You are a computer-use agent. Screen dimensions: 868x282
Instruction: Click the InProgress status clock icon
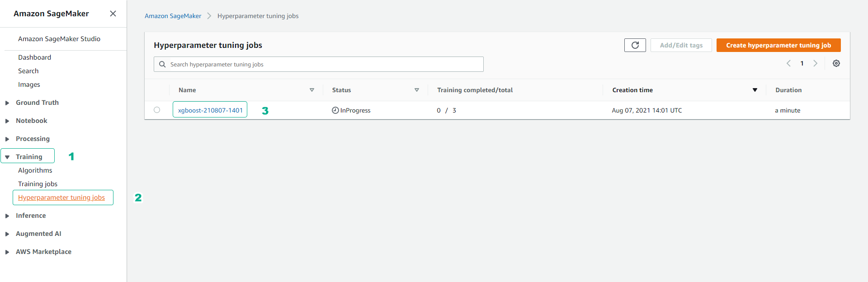(335, 110)
